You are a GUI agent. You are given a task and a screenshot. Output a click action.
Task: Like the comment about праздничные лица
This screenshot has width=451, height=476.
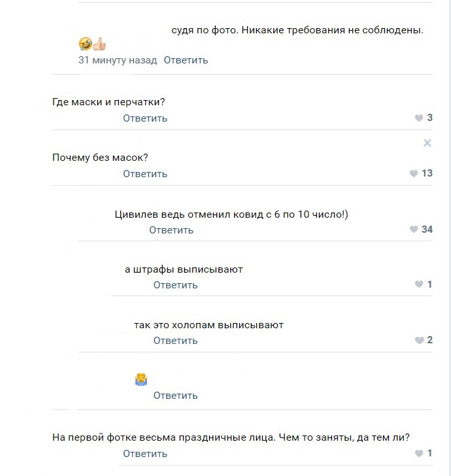[419, 453]
